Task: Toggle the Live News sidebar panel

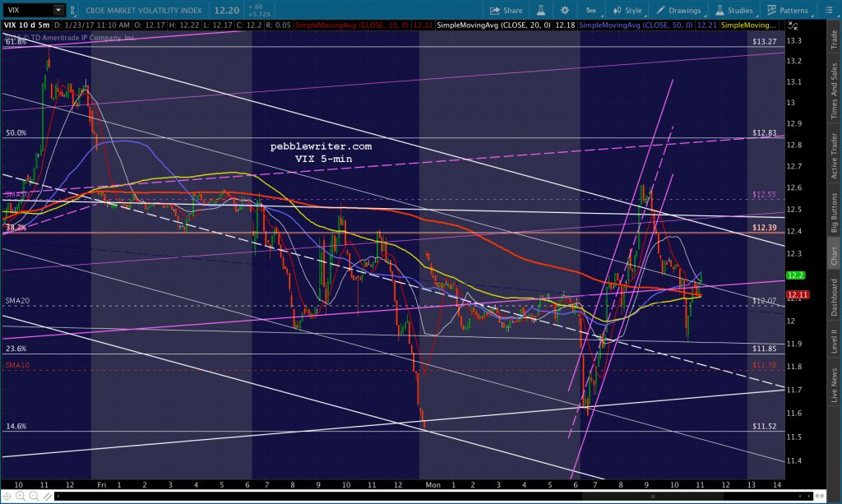Action: point(834,384)
